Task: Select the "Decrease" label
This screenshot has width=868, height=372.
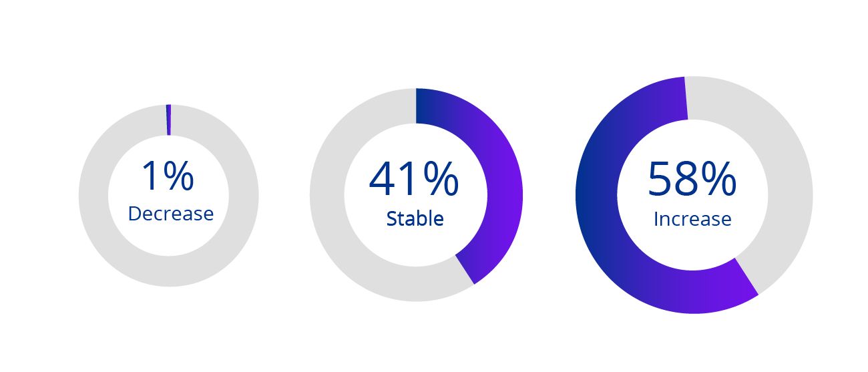Action: tap(170, 214)
